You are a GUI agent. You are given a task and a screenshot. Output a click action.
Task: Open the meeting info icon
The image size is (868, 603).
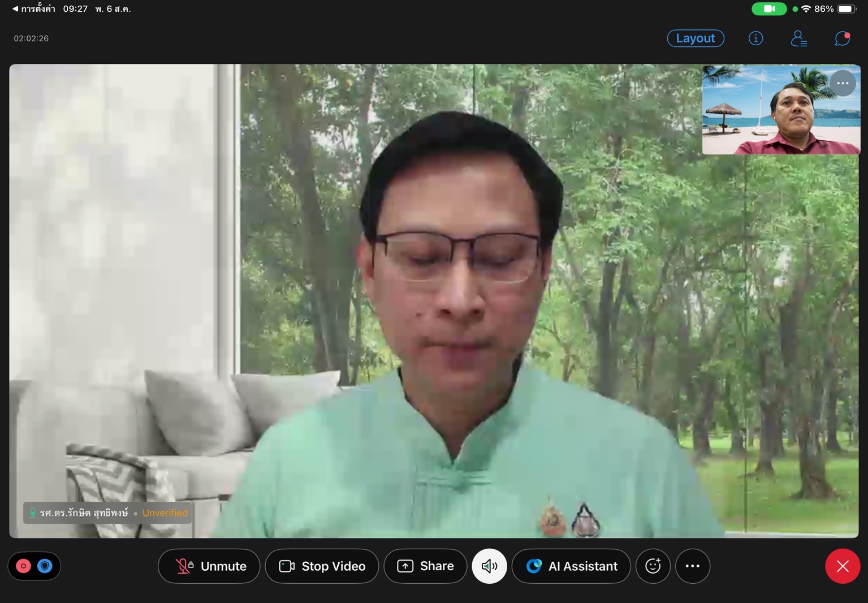pyautogui.click(x=755, y=38)
